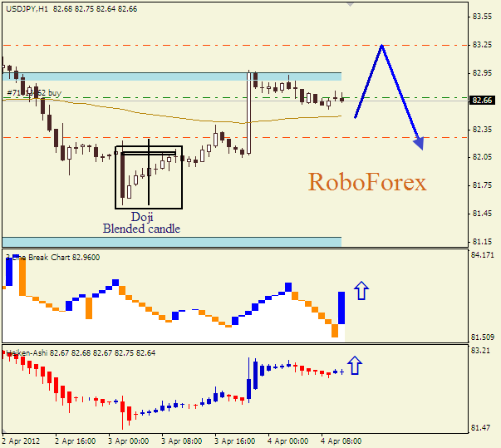The height and width of the screenshot is (448, 501).
Task: Click the blue forecast arrow head pointing down
Action: 420,143
